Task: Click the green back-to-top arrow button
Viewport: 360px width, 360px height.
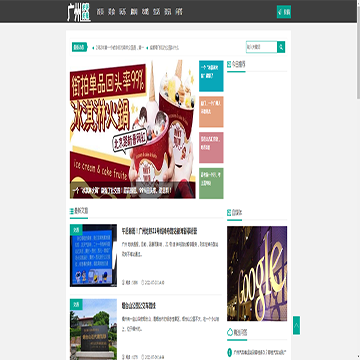Action: (296, 325)
